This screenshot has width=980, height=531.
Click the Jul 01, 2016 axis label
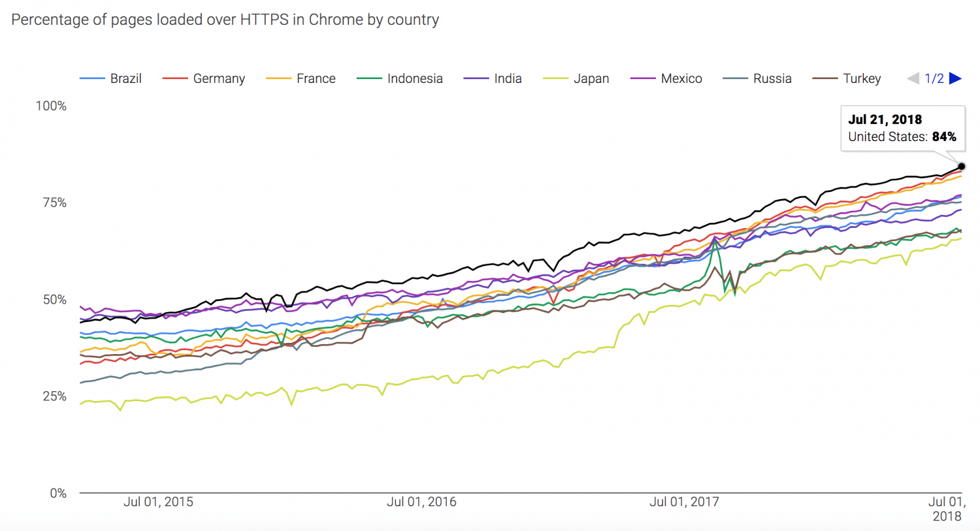[421, 502]
